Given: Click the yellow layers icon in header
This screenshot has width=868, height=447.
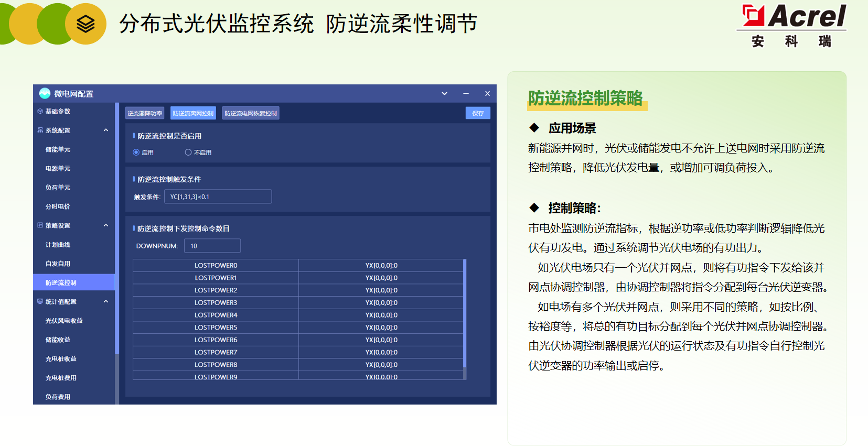Looking at the screenshot, I should tap(85, 24).
